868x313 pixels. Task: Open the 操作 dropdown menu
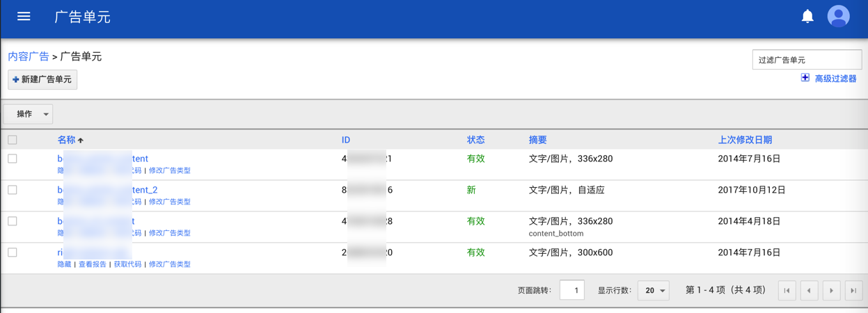pyautogui.click(x=29, y=114)
